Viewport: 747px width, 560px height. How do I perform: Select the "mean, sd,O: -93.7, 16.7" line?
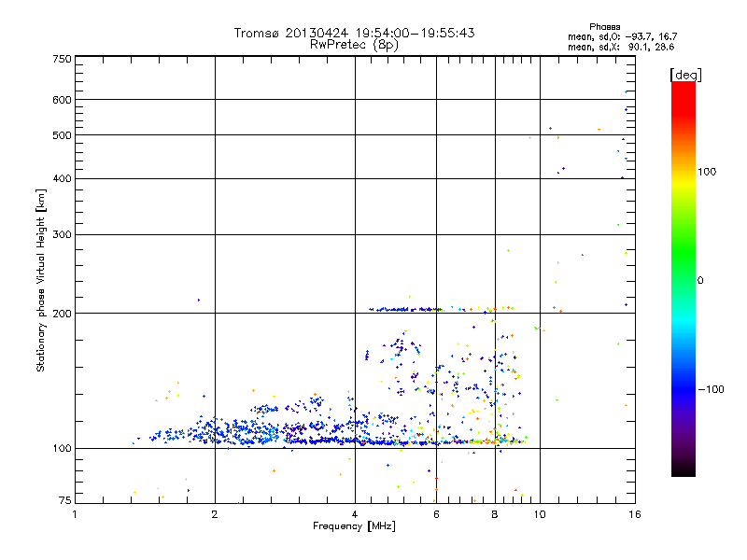coord(622,36)
